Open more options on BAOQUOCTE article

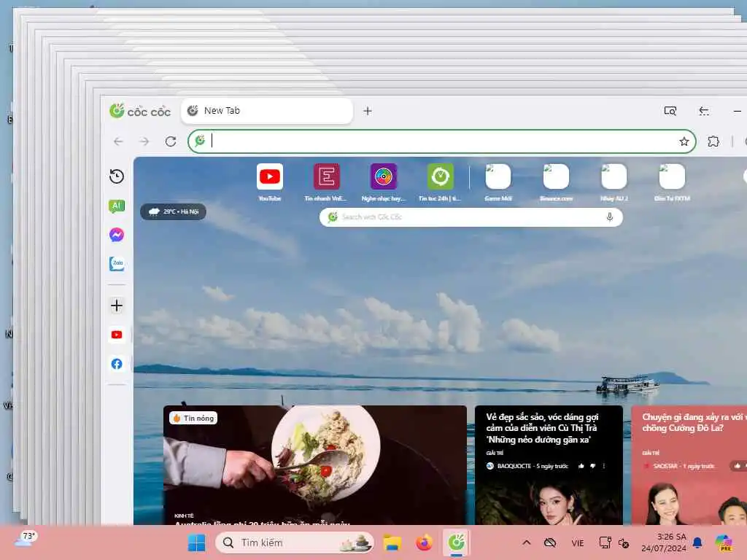coord(604,466)
